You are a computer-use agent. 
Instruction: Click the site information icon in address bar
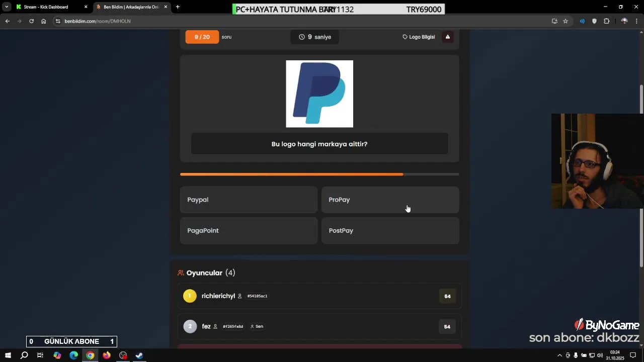coord(58,21)
